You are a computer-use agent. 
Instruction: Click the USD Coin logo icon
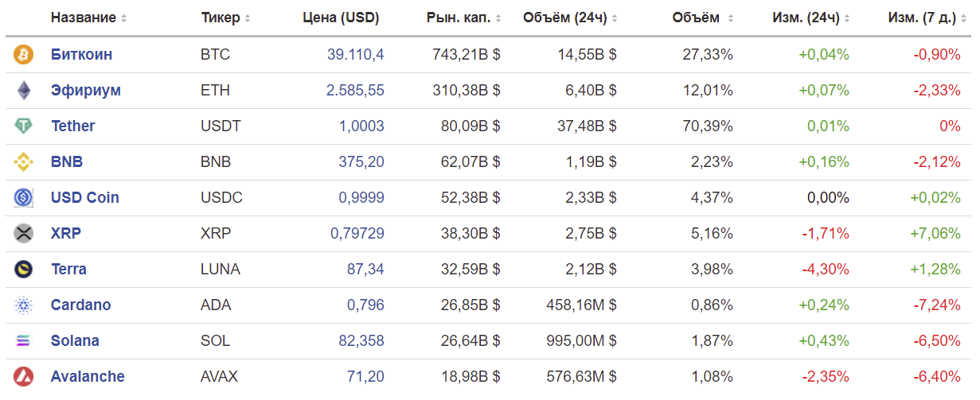click(x=23, y=198)
